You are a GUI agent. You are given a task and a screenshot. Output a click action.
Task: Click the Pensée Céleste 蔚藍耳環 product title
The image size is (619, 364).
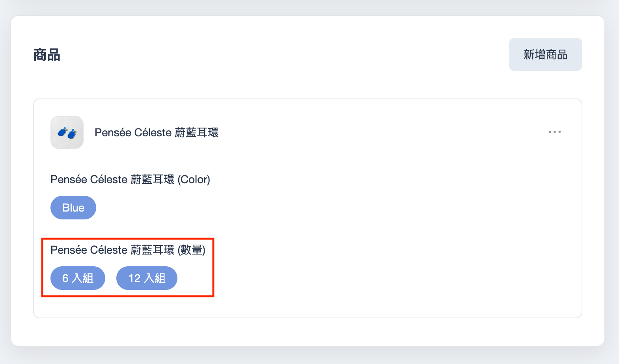pyautogui.click(x=157, y=132)
